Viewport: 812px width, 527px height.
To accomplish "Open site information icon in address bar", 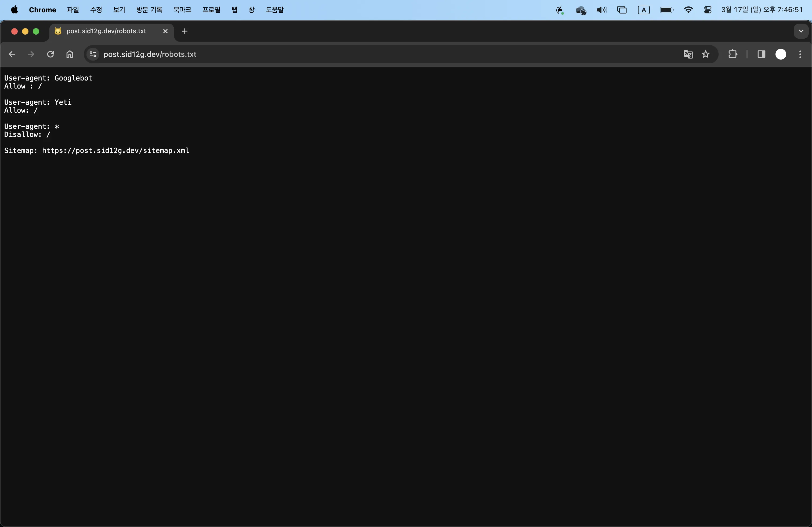I will 93,54.
